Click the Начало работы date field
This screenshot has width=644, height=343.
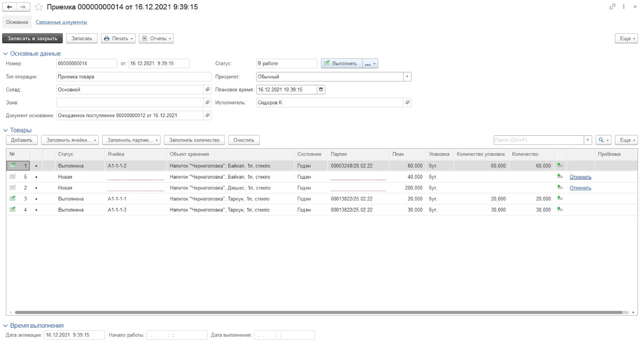coord(177,335)
